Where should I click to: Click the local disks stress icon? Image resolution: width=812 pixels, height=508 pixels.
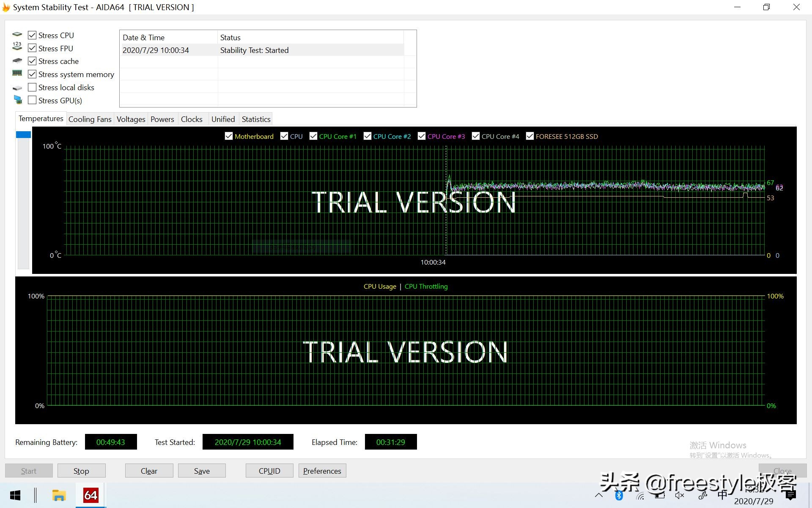click(x=18, y=87)
